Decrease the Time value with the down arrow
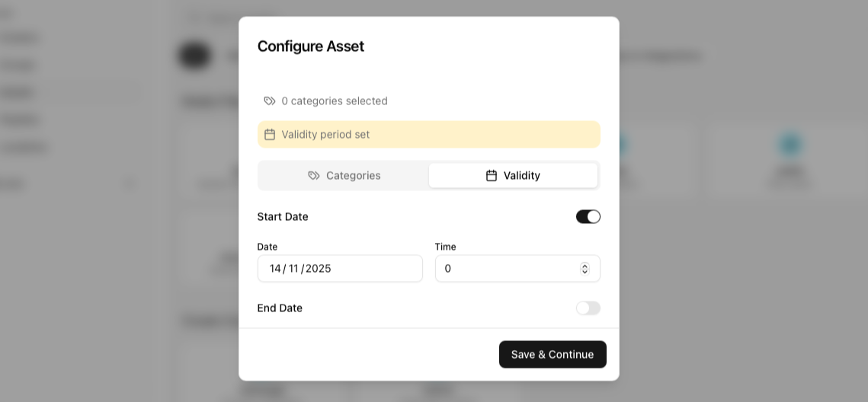Image resolution: width=868 pixels, height=402 pixels. tap(585, 272)
